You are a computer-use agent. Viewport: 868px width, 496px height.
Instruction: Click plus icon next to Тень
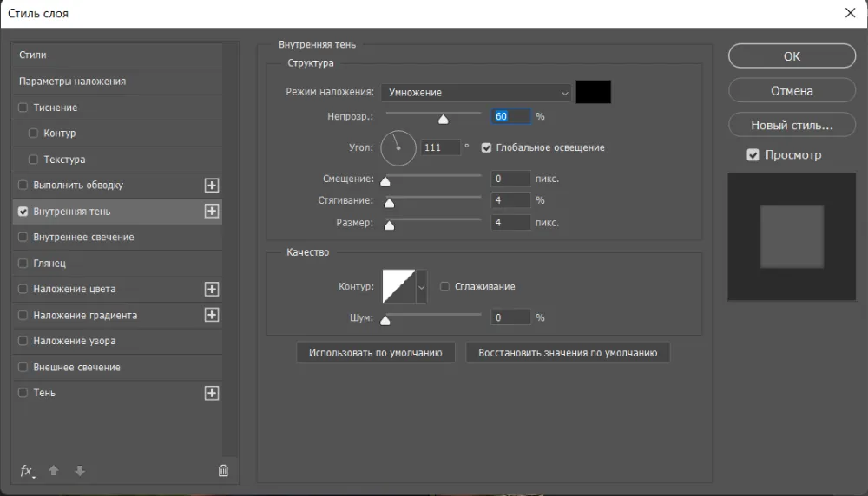211,394
